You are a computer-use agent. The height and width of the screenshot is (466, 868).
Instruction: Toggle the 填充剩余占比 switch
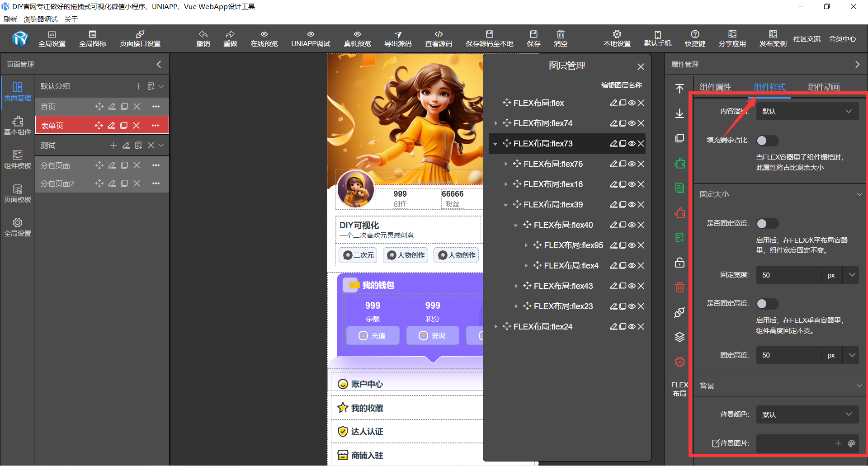tap(767, 141)
